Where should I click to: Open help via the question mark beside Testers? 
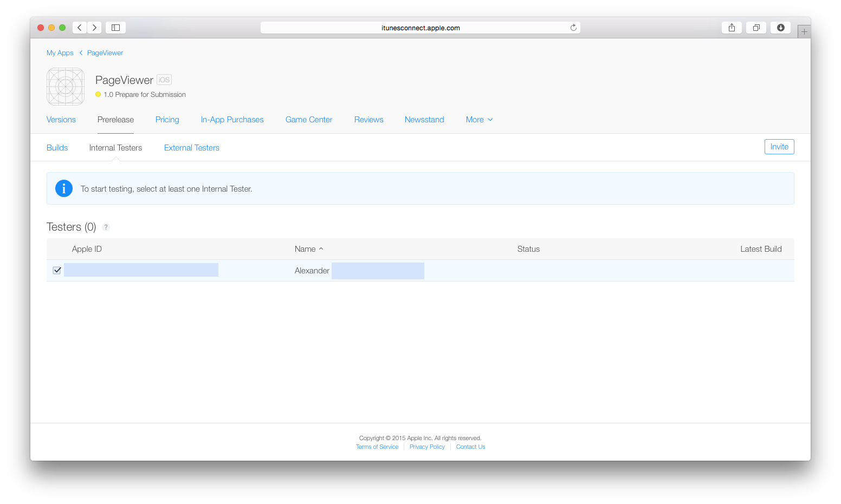106,227
